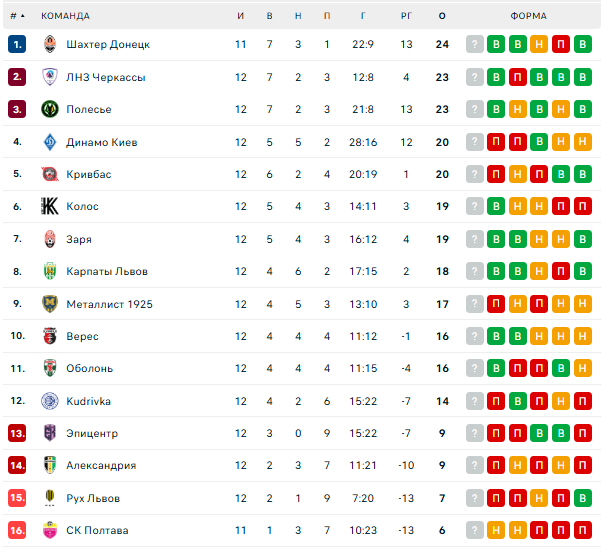Open the Александрия team page link

[100, 465]
